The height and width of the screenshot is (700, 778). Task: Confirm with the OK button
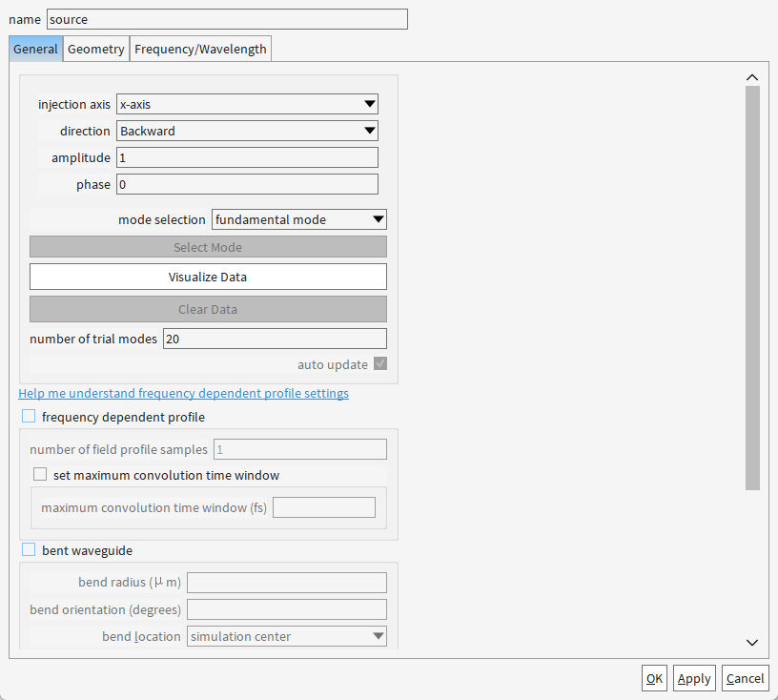(x=654, y=678)
